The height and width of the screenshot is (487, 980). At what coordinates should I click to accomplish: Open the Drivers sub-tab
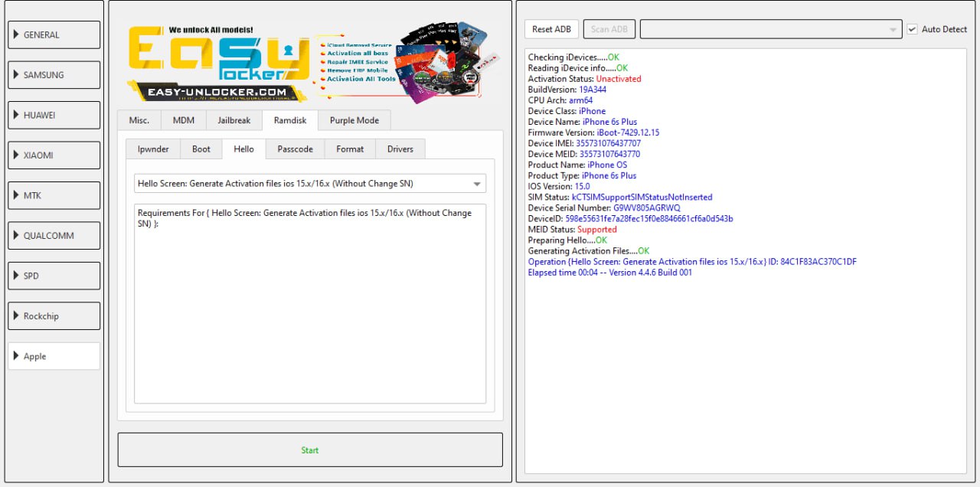[x=400, y=149]
